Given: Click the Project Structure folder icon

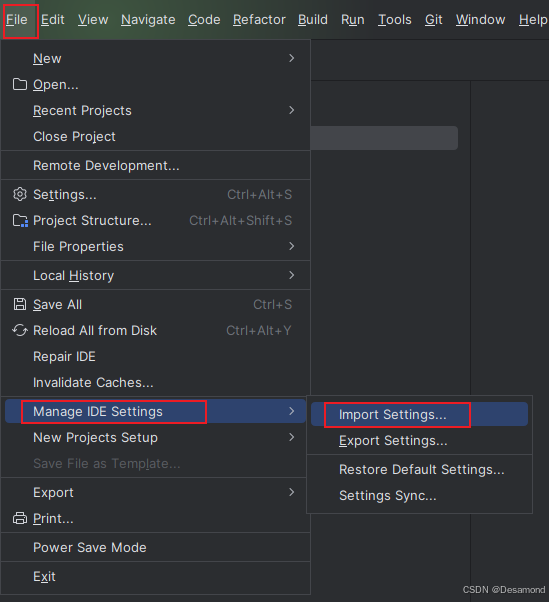Looking at the screenshot, I should point(20,220).
